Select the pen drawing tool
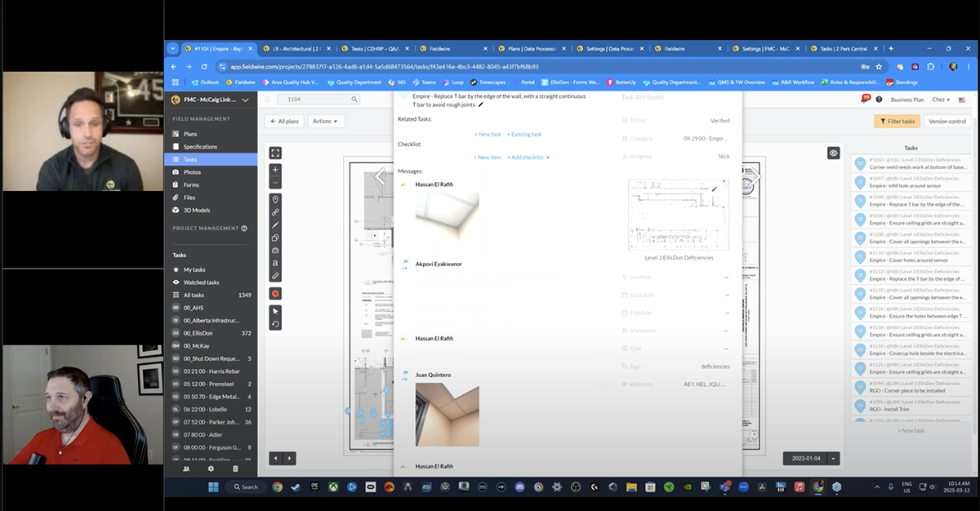This screenshot has height=511, width=980. (x=275, y=225)
